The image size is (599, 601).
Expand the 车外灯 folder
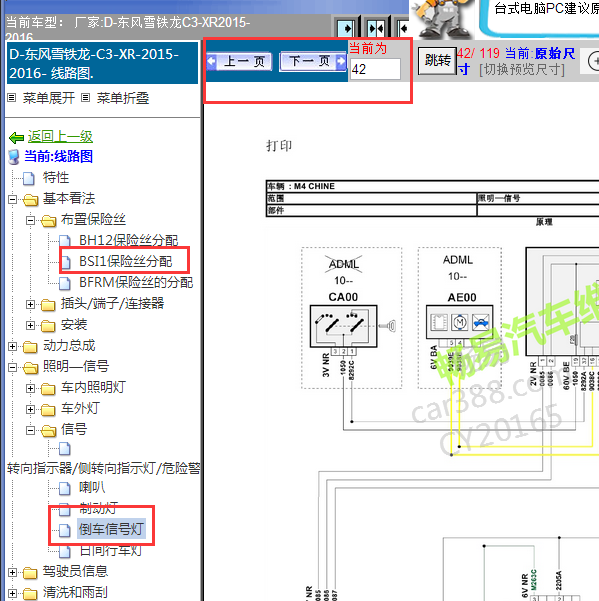pyautogui.click(x=30, y=409)
